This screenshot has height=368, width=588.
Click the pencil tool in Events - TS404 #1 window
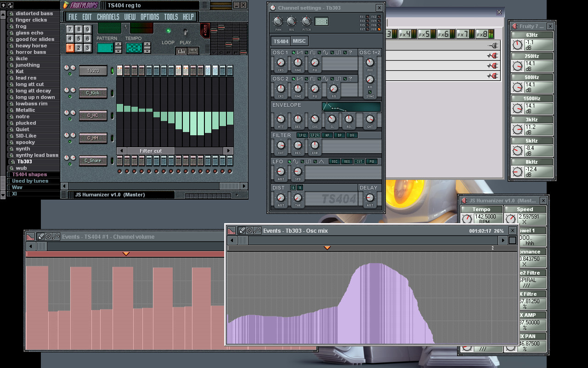pyautogui.click(x=40, y=236)
